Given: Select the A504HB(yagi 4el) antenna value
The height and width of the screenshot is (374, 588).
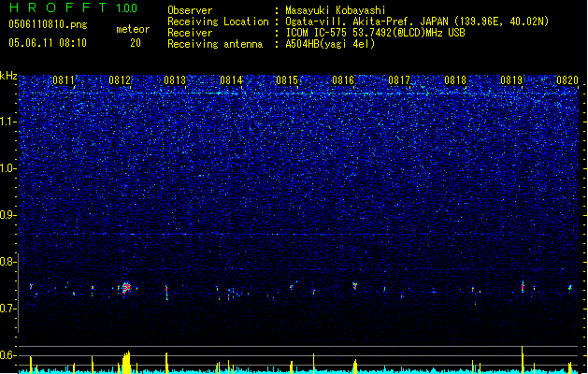Looking at the screenshot, I should (330, 44).
